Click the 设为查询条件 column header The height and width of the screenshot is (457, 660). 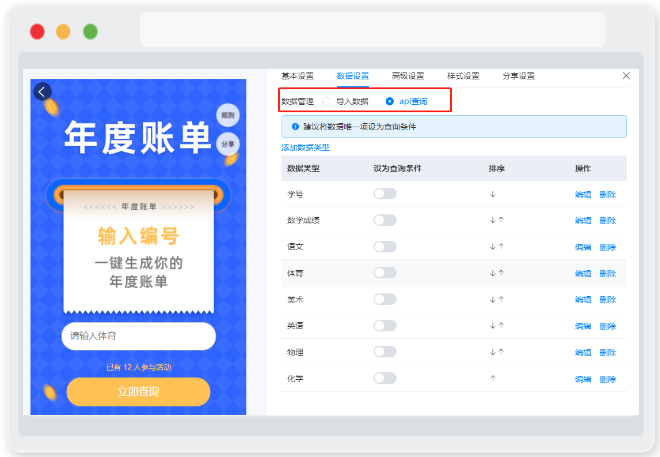[x=397, y=169]
